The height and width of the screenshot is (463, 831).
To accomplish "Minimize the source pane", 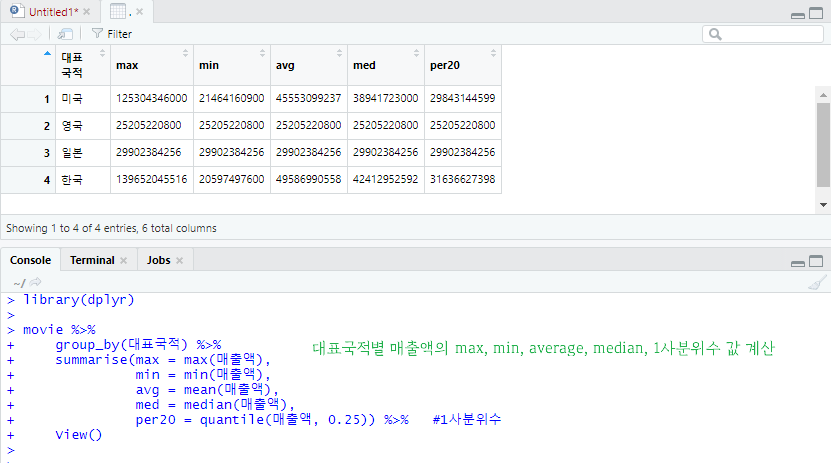I will tap(798, 15).
